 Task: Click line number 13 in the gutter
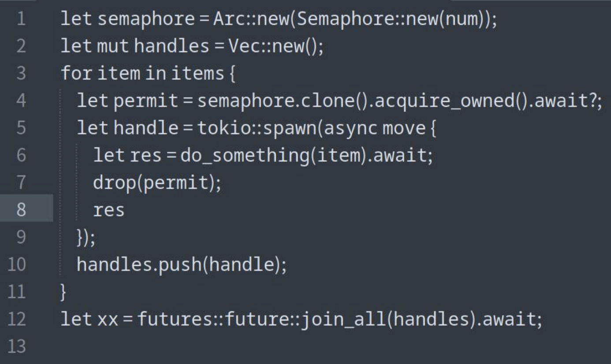point(17,347)
